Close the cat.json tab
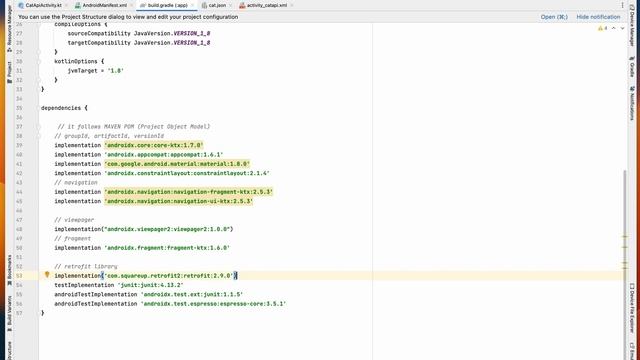This screenshot has width=640, height=360. pyautogui.click(x=231, y=5)
